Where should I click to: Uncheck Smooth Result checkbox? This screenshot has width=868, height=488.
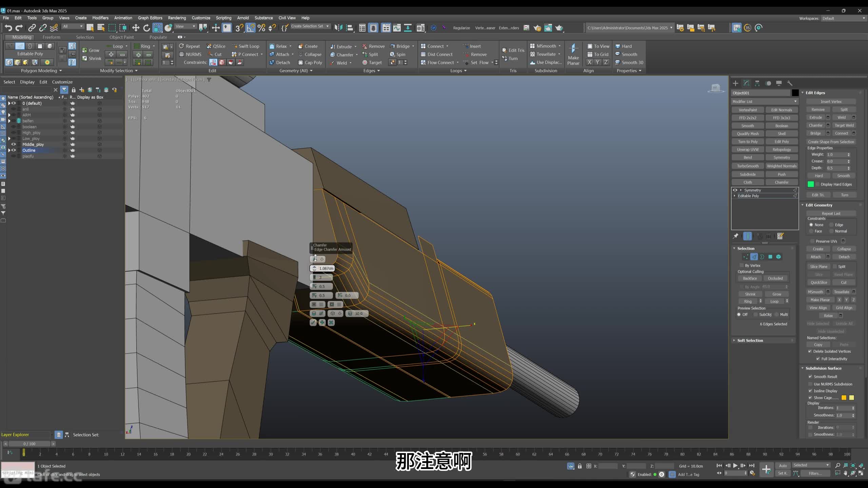(810, 377)
